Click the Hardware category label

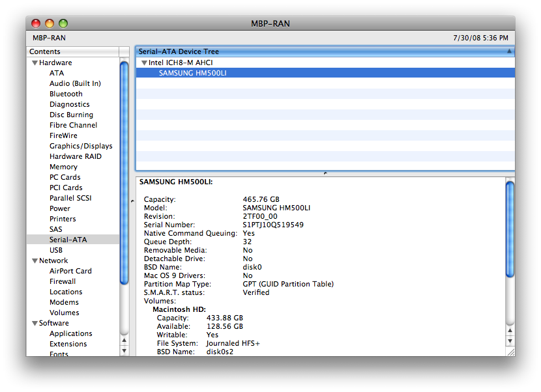55,63
